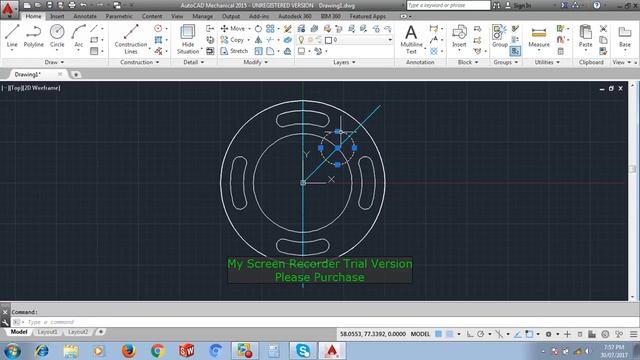Click the Array icon in Modify panel
This screenshot has height=360, width=640.
270,29
